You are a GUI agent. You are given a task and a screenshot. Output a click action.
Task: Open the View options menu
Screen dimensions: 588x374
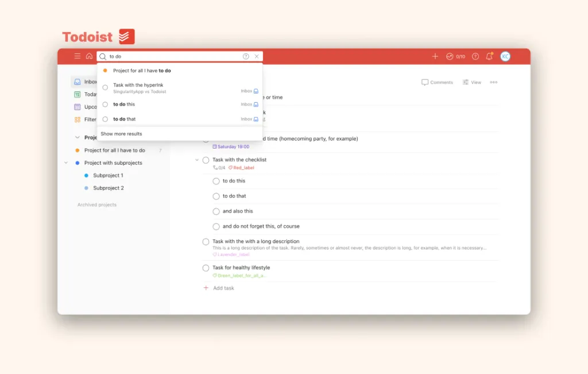[x=471, y=82]
